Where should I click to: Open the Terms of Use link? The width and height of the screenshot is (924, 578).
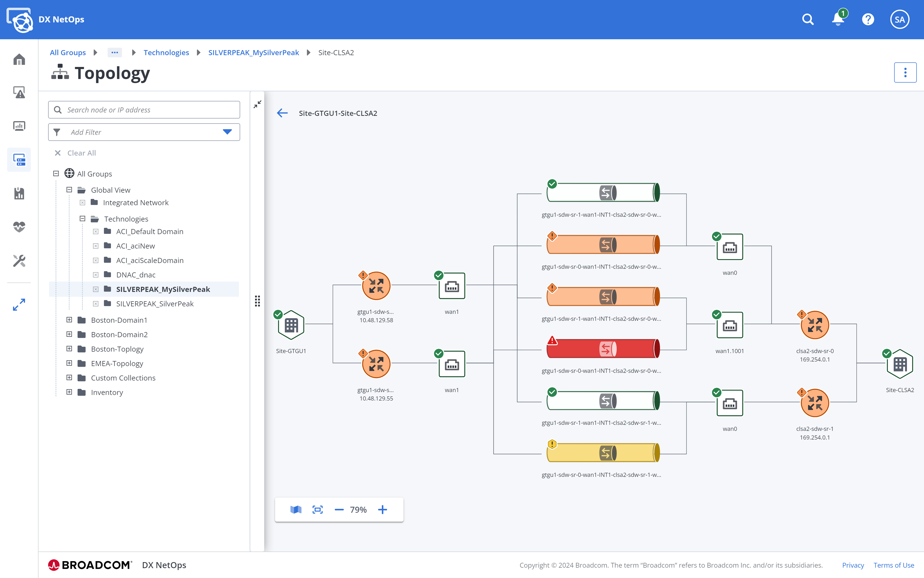(893, 565)
